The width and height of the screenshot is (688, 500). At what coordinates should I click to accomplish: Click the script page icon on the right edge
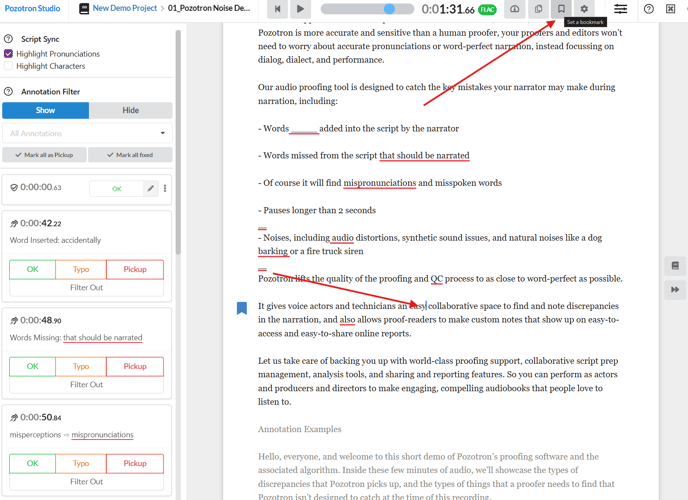[x=675, y=266]
